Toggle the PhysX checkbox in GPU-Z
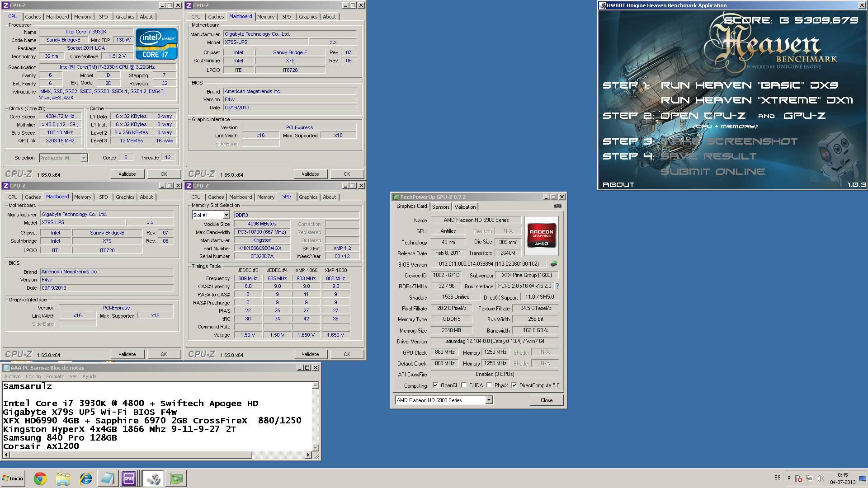The image size is (868, 488). point(489,385)
